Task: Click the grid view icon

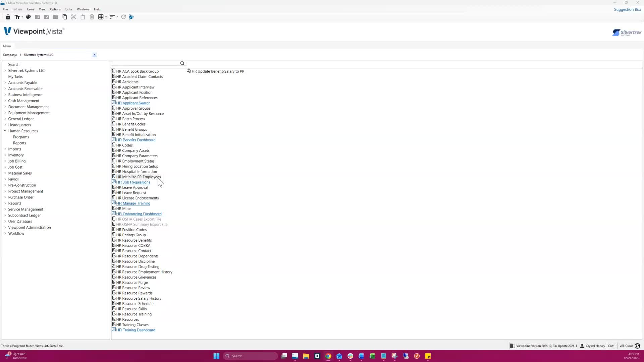Action: tap(101, 17)
